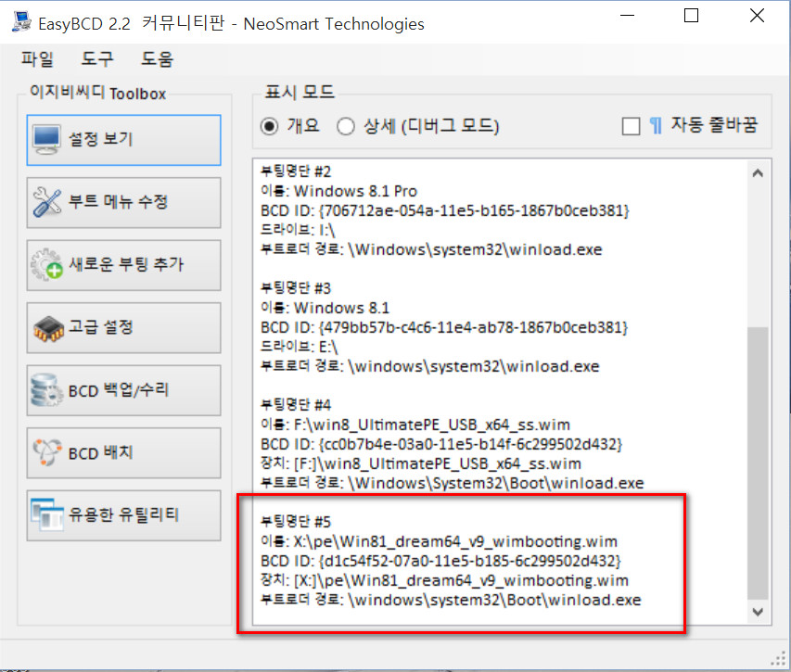Click scrollbar up arrow in entries list
This screenshot has height=672, width=791.
point(758,173)
